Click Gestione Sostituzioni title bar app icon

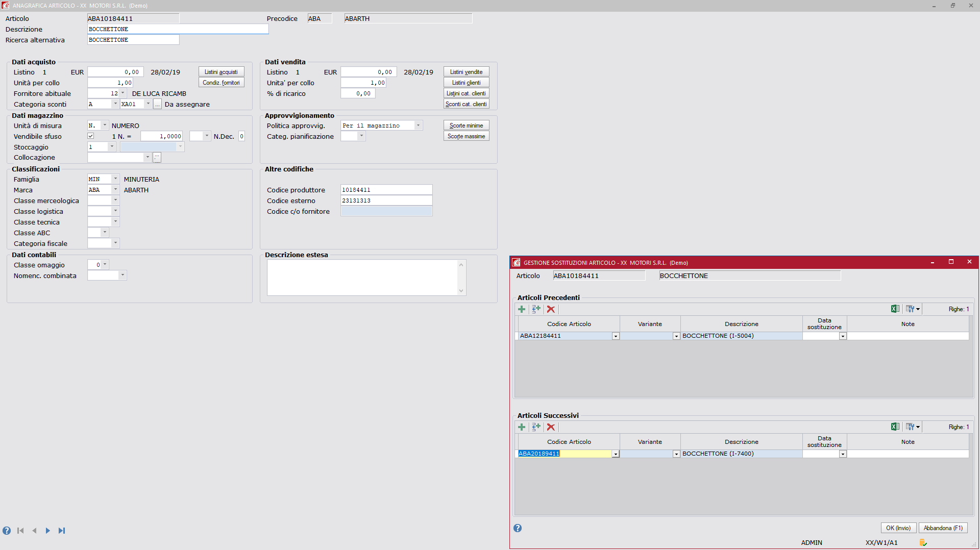[516, 262]
